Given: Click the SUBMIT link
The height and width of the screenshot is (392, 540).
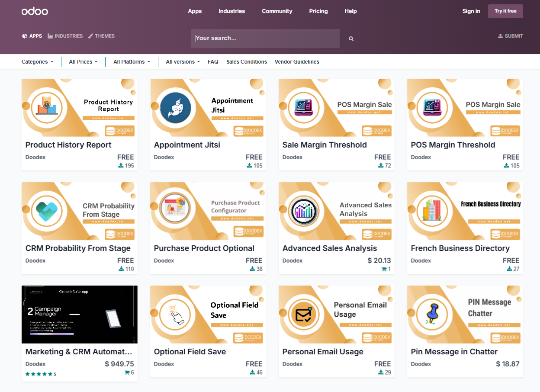Looking at the screenshot, I should click(511, 36).
